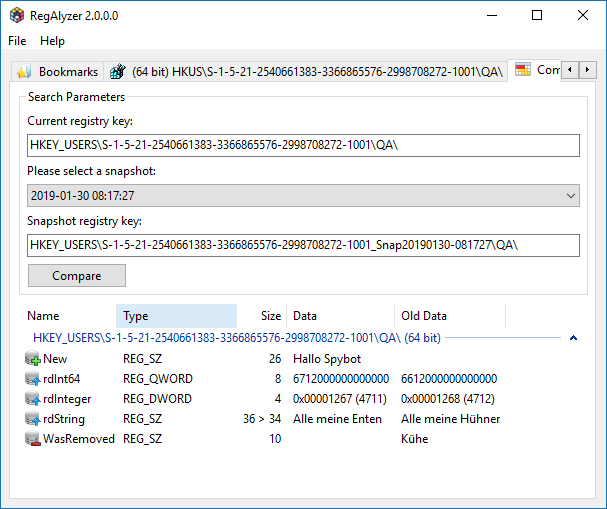This screenshot has height=509, width=607.
Task: Click the registry cube icon on HKUS tab
Action: click(x=118, y=72)
